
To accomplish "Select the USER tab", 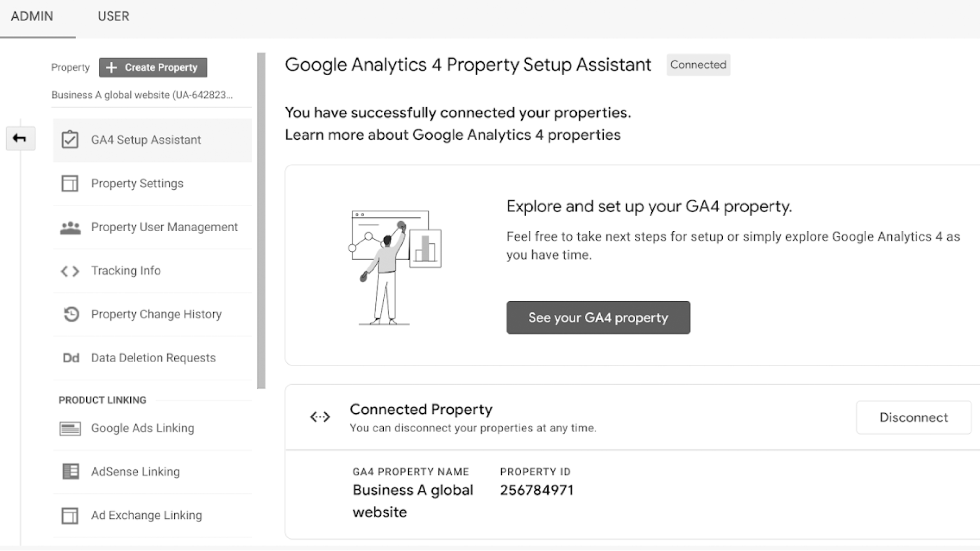I will point(114,15).
